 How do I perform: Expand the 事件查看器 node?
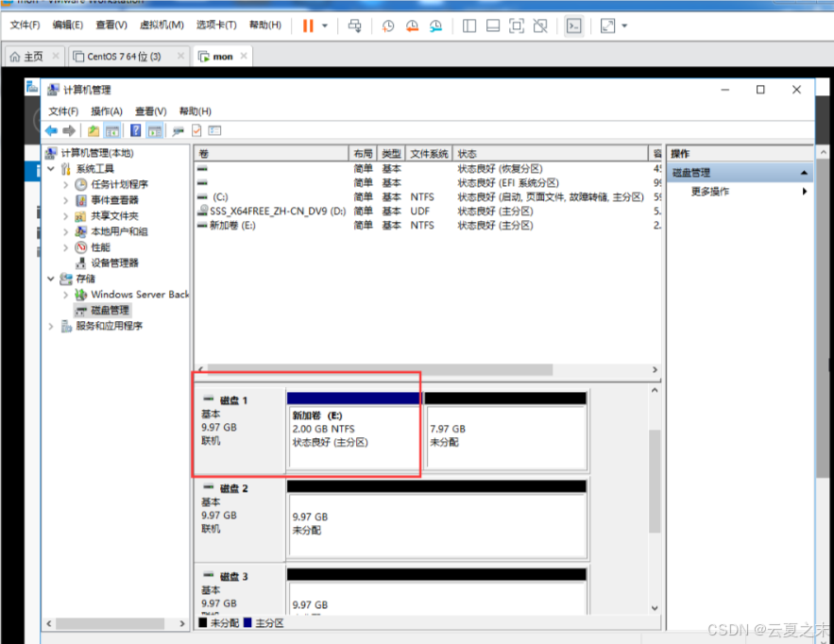pos(65,200)
